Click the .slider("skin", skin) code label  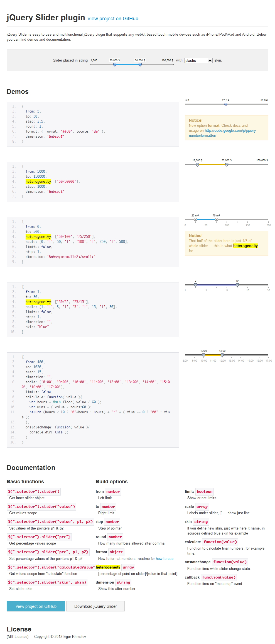47,582
